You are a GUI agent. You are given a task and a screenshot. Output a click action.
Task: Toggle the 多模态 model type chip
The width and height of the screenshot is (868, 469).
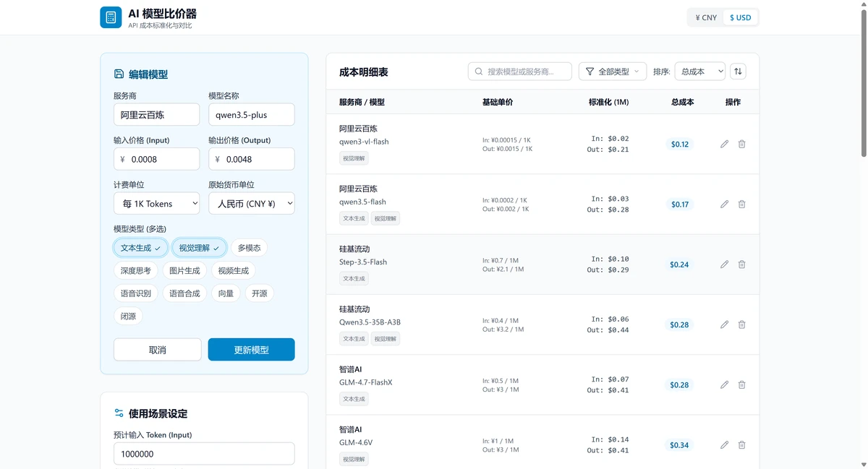click(248, 247)
